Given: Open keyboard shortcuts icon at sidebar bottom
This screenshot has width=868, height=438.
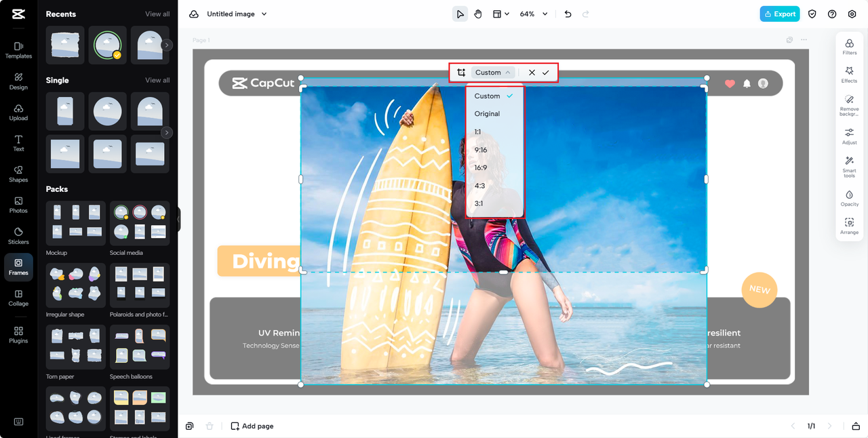Looking at the screenshot, I should [x=18, y=422].
